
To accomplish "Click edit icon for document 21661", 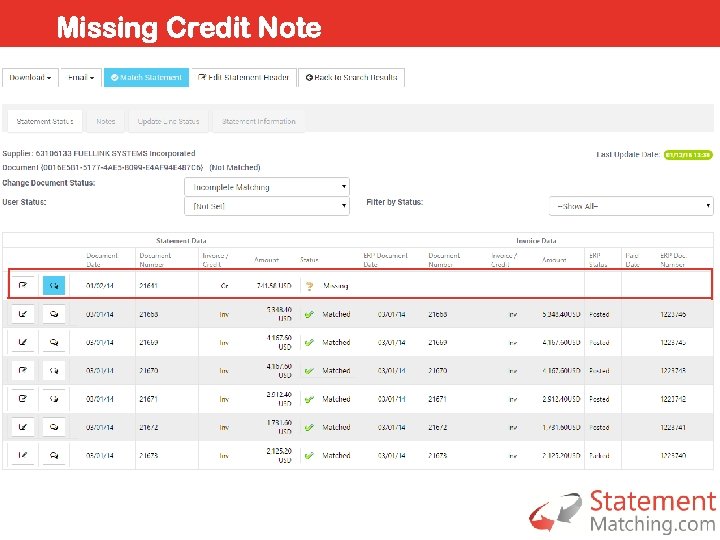I will [22, 285].
